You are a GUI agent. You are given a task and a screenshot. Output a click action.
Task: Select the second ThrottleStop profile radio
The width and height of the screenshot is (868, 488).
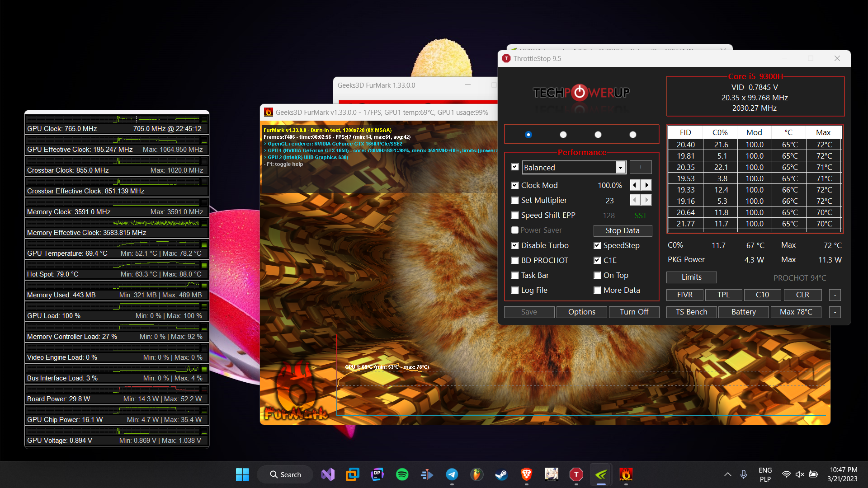pos(563,135)
